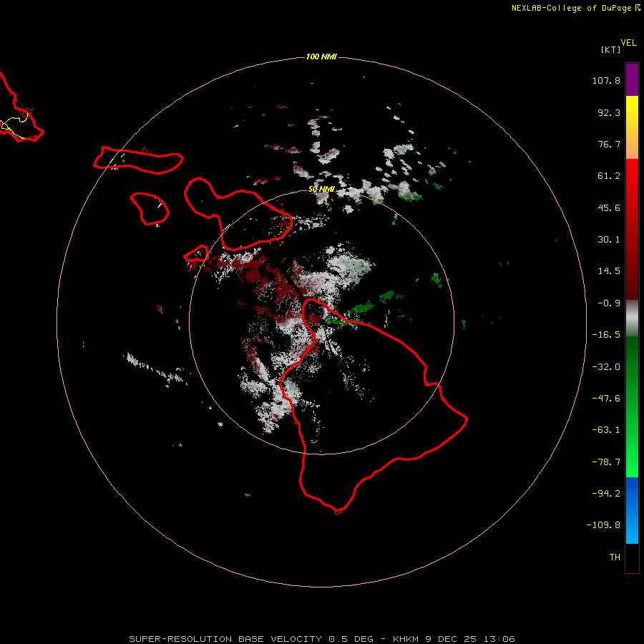Click the Super-Resolution Base Velocity caption
Screen dimensions: 644x644
pos(321,639)
